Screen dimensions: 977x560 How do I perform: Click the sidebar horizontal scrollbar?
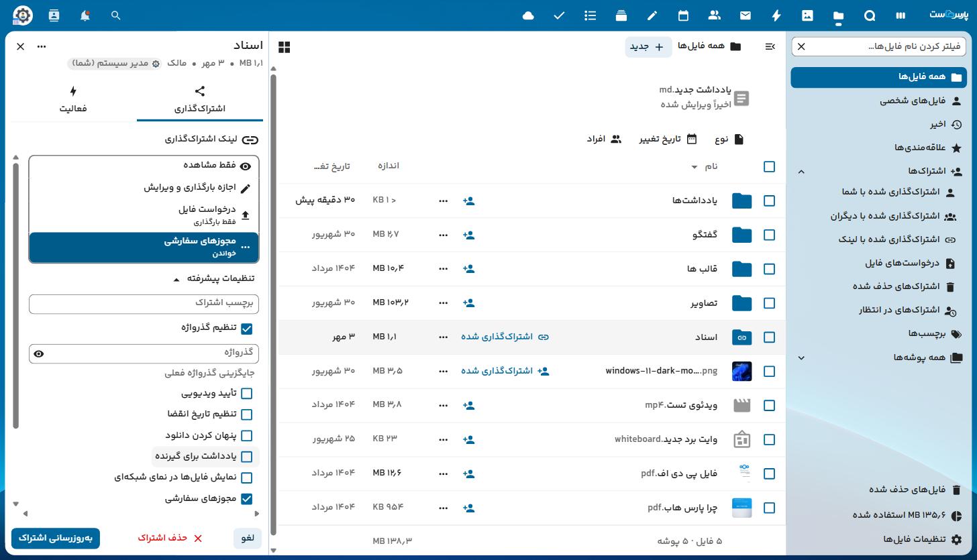141,514
